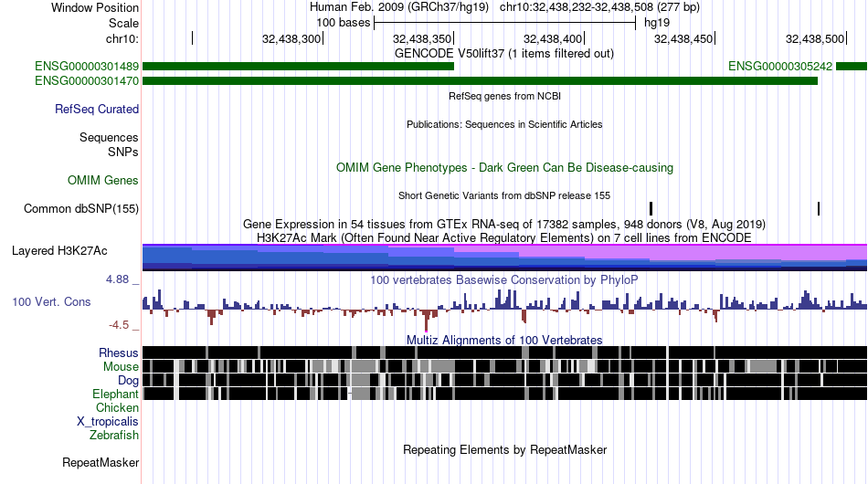Click the RefSeq genes from NCBI title
This screenshot has width=868, height=484.
(505, 96)
